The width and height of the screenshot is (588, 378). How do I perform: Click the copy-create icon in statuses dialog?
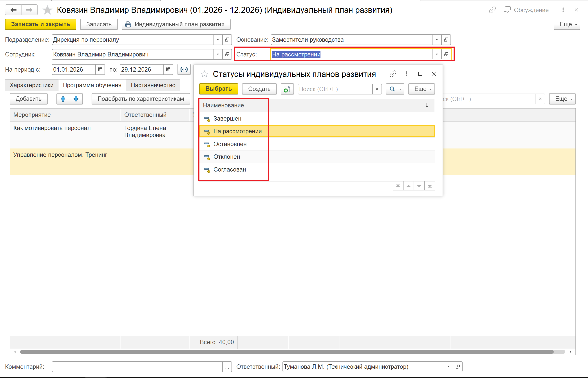(287, 89)
